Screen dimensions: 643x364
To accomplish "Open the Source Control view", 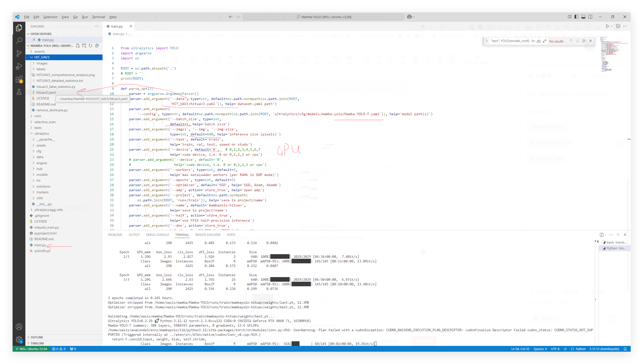I will coord(19,53).
